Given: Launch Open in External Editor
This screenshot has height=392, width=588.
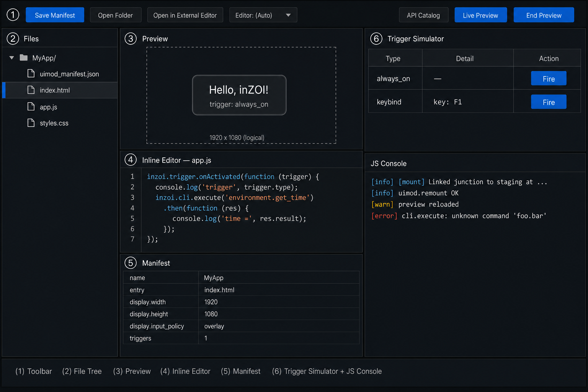Looking at the screenshot, I should (185, 15).
